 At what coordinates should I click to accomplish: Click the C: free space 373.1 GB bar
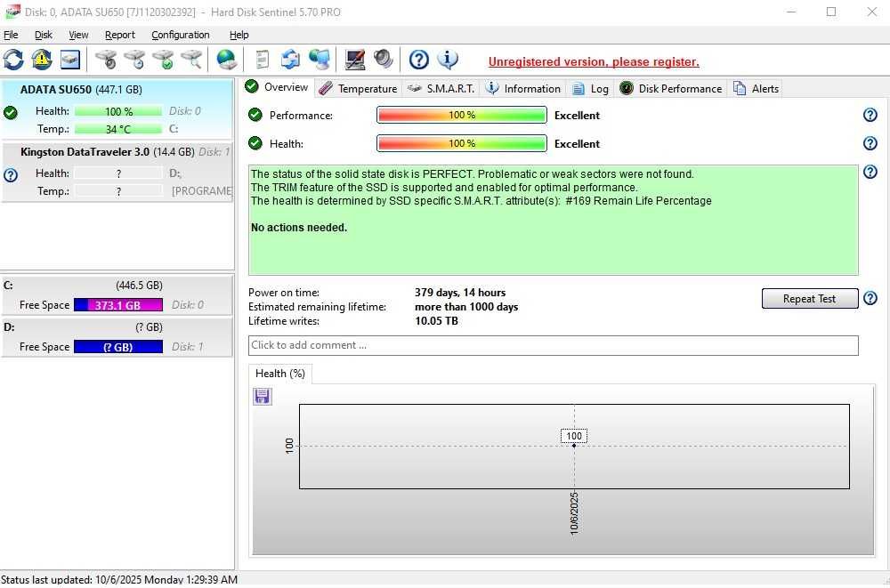click(118, 307)
